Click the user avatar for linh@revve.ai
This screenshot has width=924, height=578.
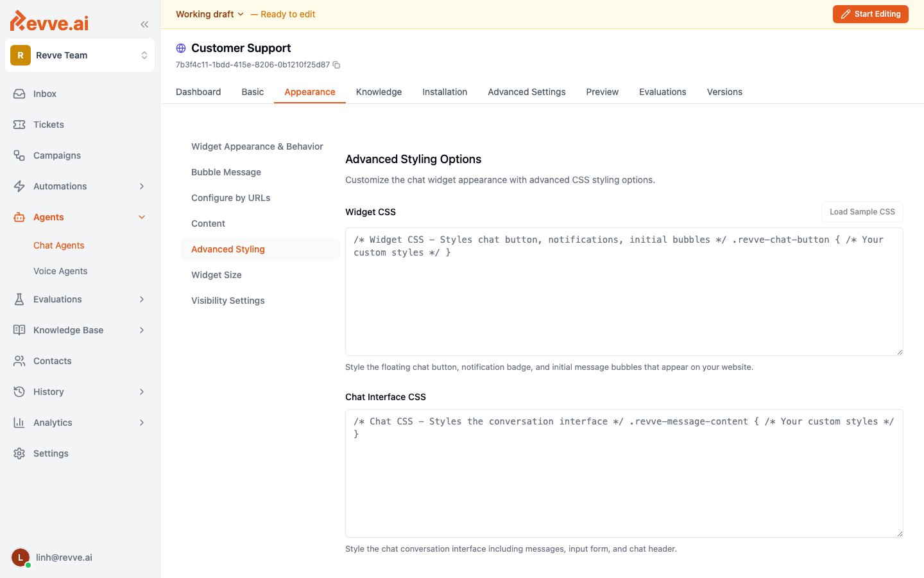21,557
